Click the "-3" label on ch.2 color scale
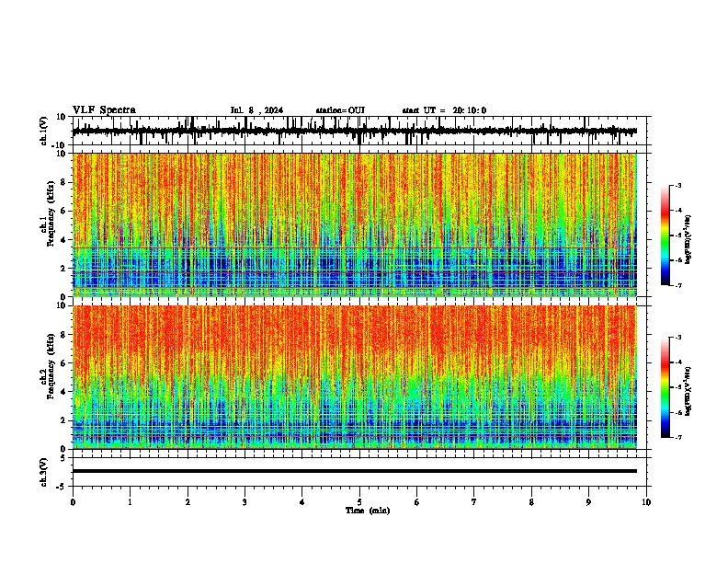 pos(677,338)
